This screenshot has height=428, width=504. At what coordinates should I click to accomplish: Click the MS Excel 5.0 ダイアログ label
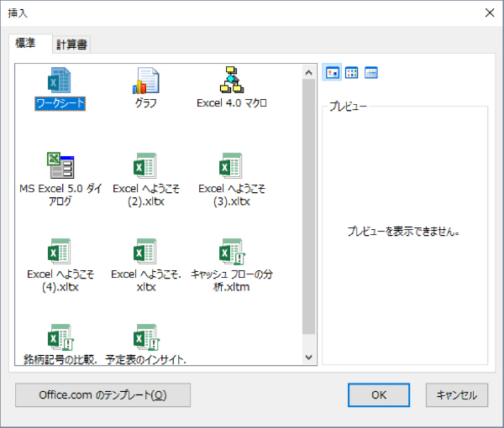pos(60,195)
